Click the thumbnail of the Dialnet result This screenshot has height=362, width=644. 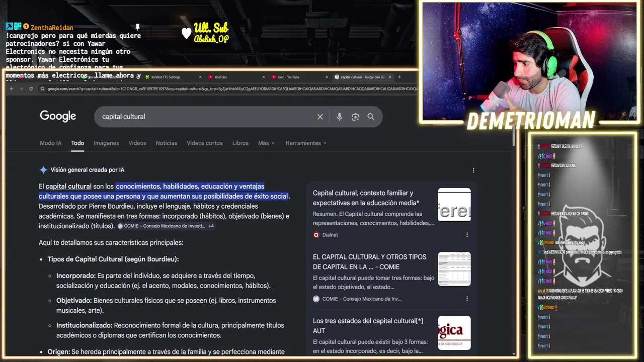click(454, 205)
